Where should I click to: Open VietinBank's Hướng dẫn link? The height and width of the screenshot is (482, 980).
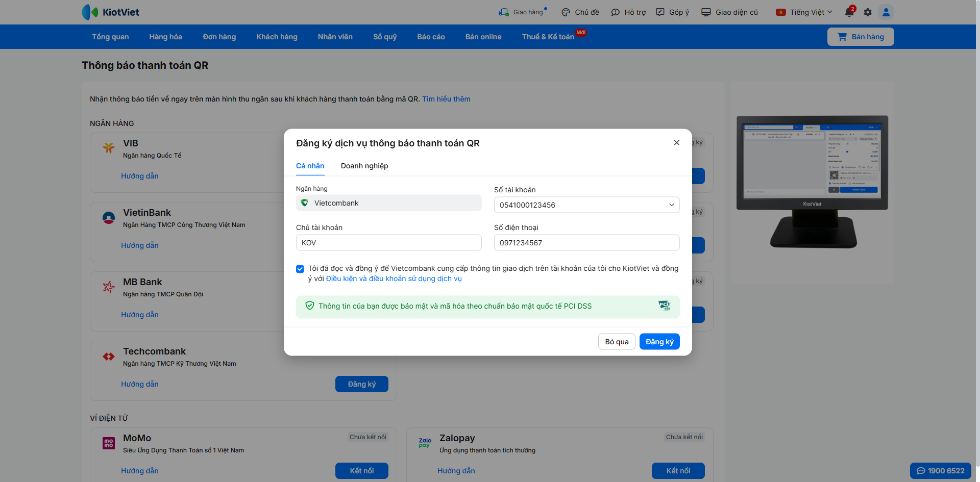140,245
